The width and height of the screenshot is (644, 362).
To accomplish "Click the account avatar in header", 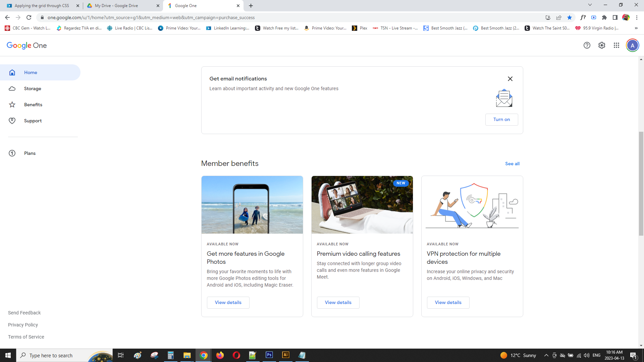I will click(x=632, y=45).
